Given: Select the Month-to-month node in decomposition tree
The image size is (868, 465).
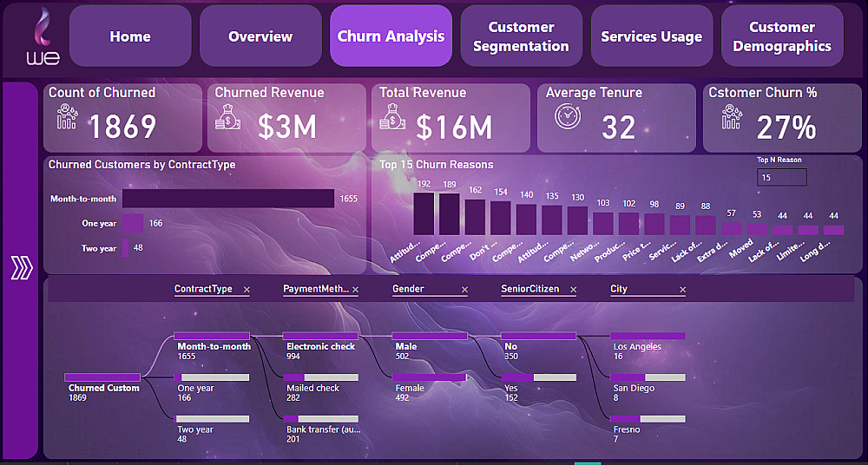Looking at the screenshot, I should click(x=212, y=336).
